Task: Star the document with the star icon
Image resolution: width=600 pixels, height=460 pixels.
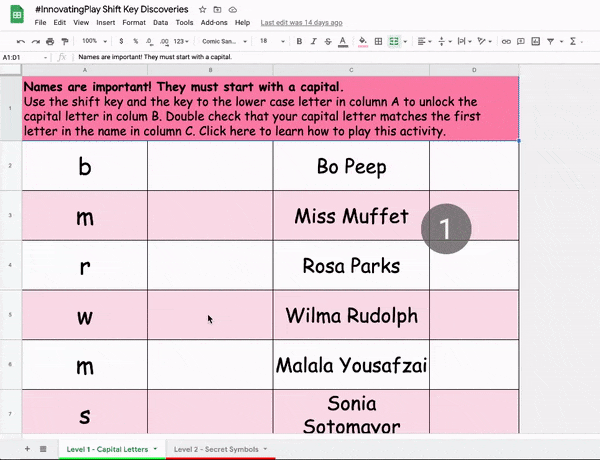Action: [x=202, y=10]
